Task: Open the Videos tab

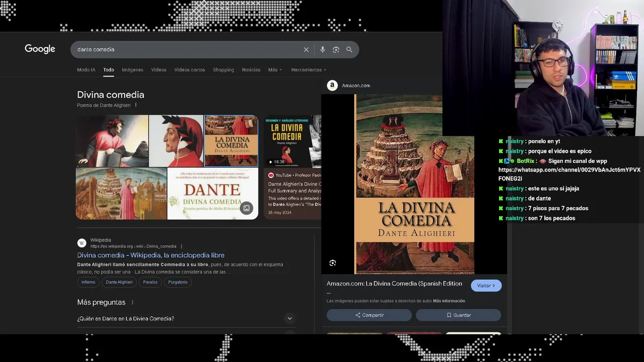Action: pos(158,70)
